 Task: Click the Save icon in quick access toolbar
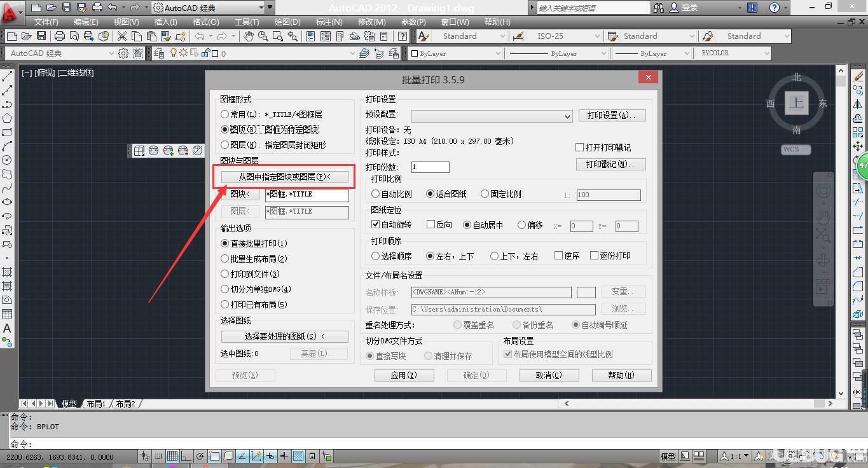click(67, 8)
